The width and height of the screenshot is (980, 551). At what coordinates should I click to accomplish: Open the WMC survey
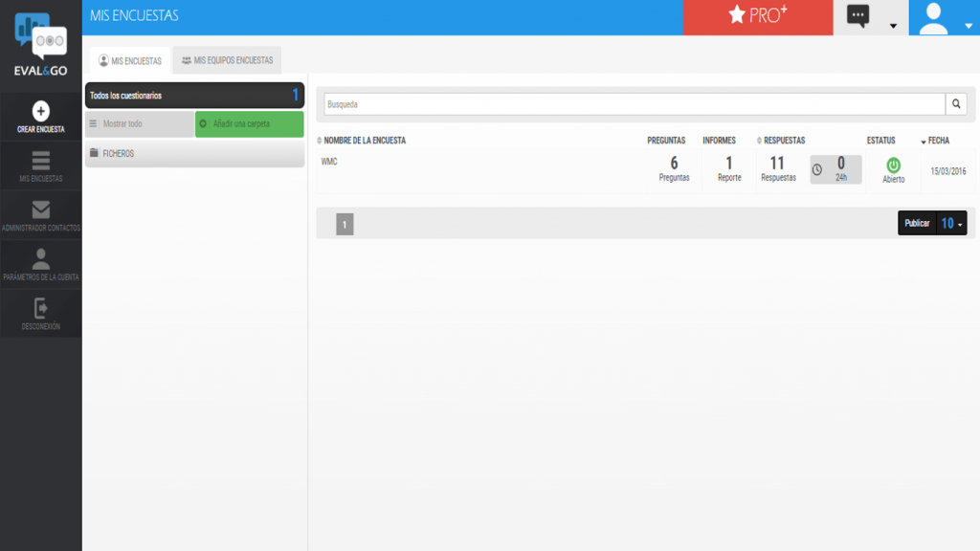(329, 162)
